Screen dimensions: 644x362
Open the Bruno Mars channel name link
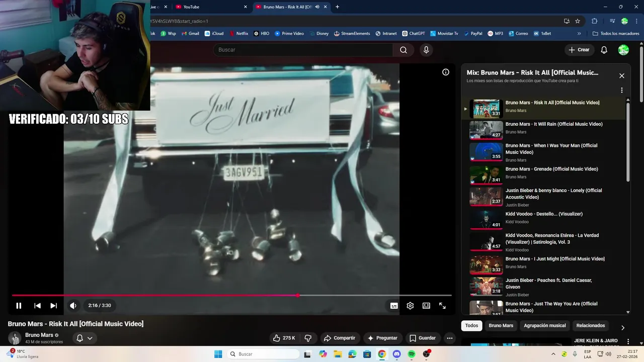39,335
